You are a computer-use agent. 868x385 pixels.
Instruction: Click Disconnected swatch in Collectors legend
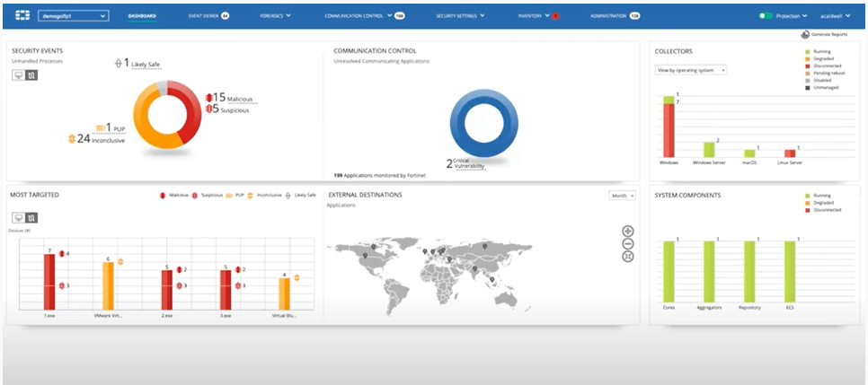[808, 66]
